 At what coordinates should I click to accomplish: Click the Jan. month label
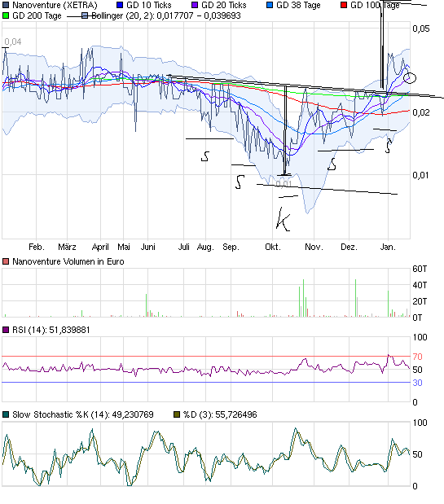[x=388, y=247]
